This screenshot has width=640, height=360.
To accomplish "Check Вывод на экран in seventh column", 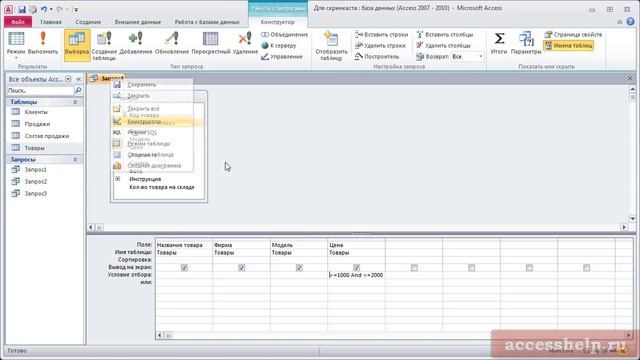I will coord(529,268).
